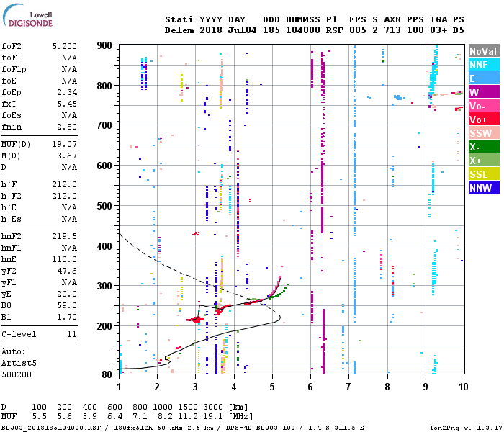Choose the NNW legend swatch

point(484,188)
